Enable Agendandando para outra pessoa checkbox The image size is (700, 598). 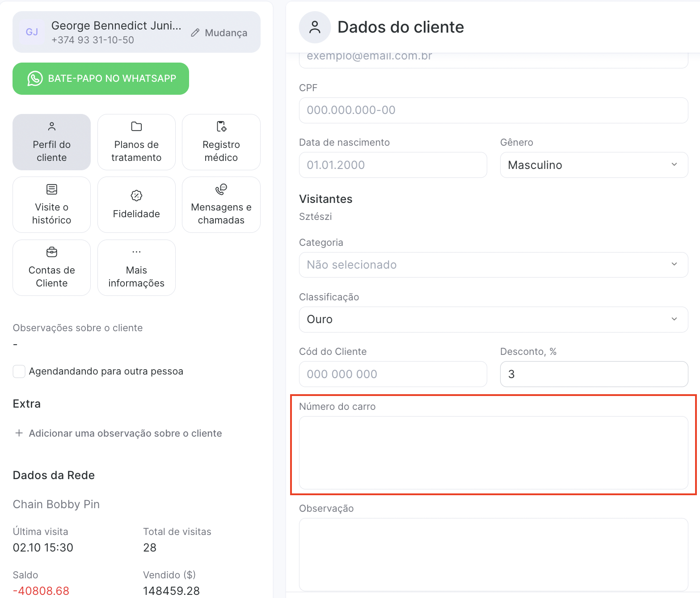point(19,371)
